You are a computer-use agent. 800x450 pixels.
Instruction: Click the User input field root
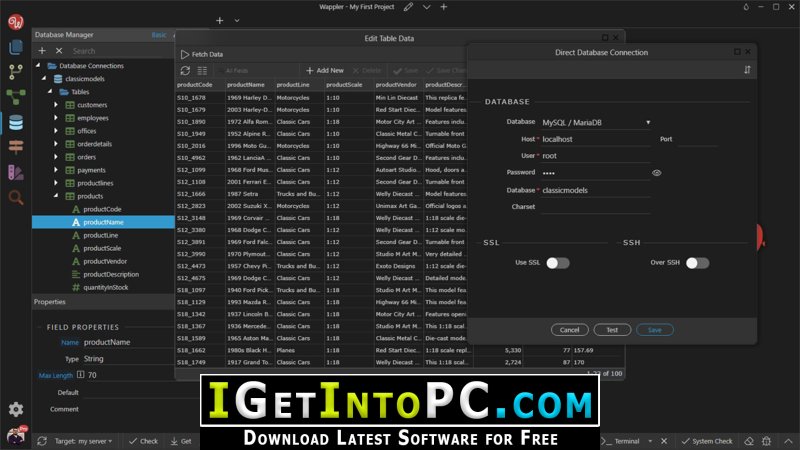[x=596, y=156]
